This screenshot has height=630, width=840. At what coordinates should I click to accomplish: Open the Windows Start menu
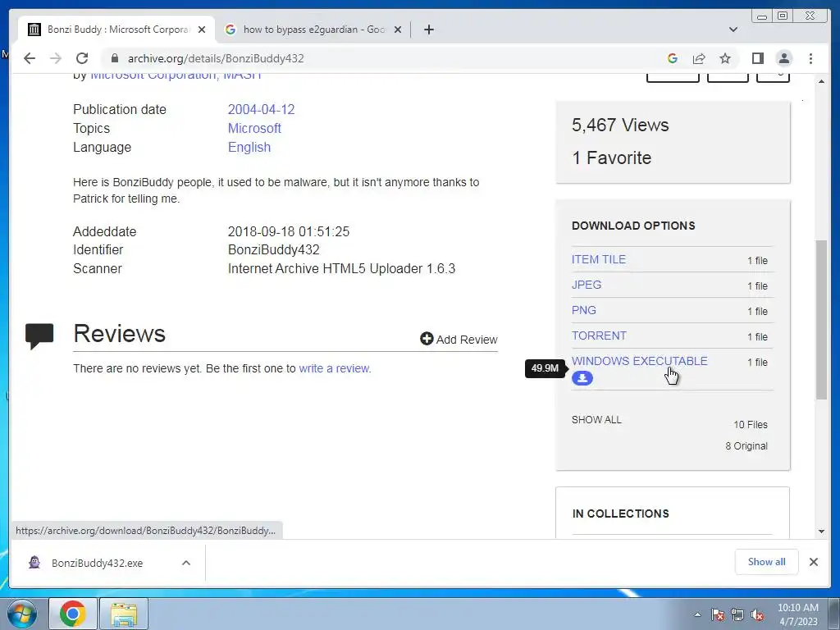pos(22,614)
